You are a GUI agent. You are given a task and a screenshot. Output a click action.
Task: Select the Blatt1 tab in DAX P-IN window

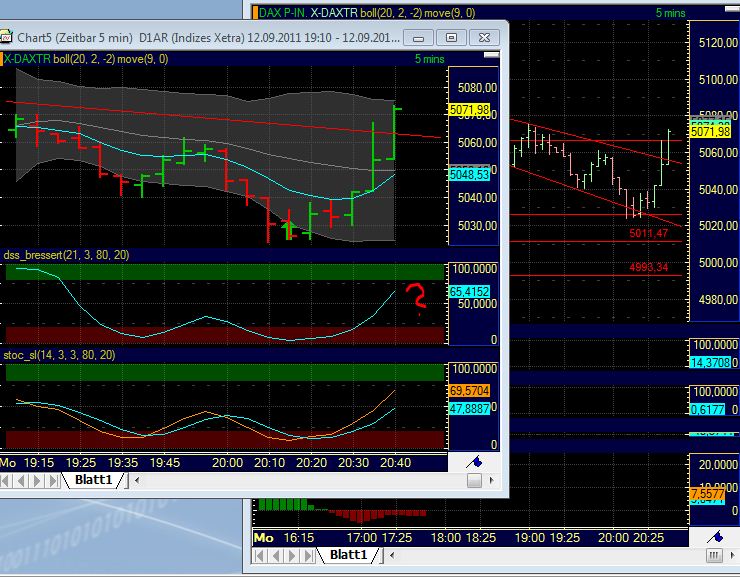click(x=348, y=555)
